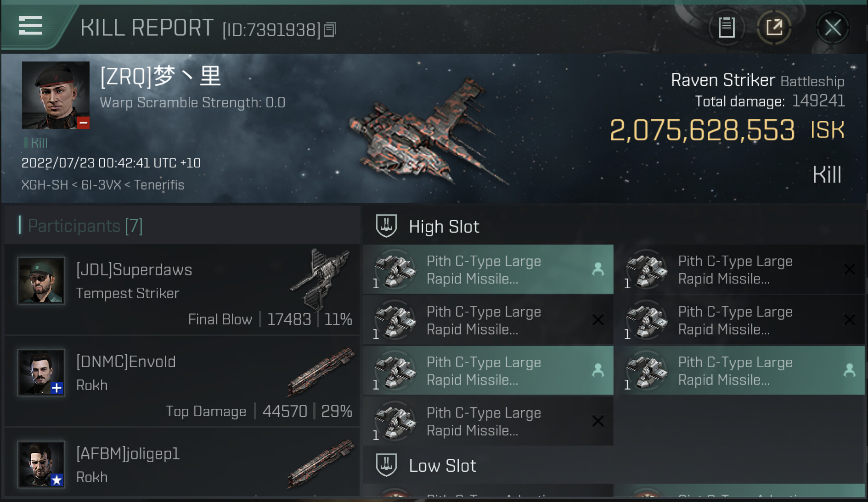The image size is (868, 502).
Task: Click the blue plus badge on Envold
Action: tap(56, 388)
